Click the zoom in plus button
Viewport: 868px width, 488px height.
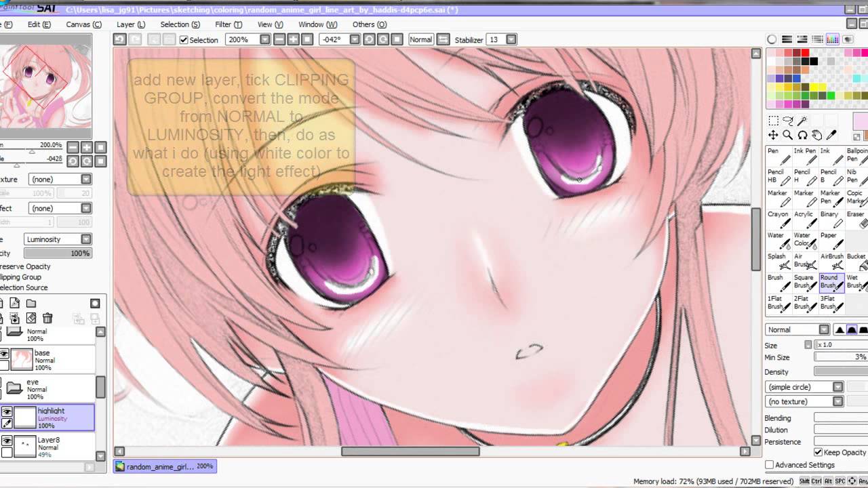click(x=294, y=40)
